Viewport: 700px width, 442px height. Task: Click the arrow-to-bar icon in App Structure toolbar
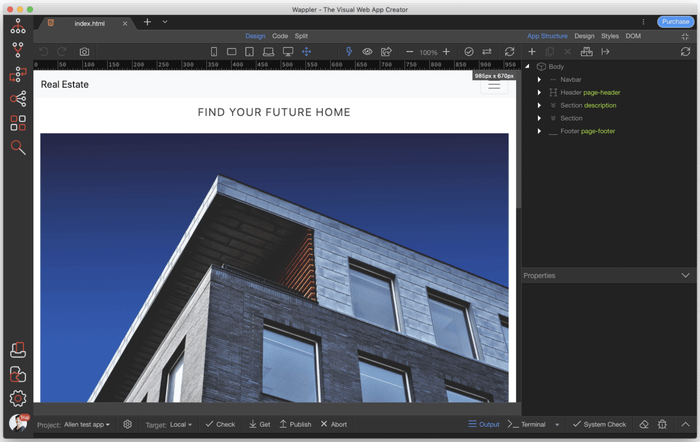(605, 52)
